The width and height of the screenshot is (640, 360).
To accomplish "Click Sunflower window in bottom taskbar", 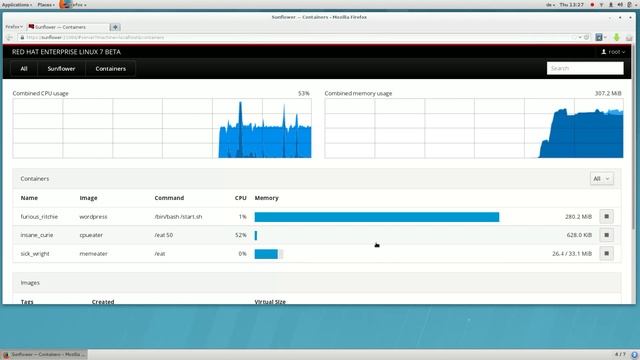I will [44, 354].
